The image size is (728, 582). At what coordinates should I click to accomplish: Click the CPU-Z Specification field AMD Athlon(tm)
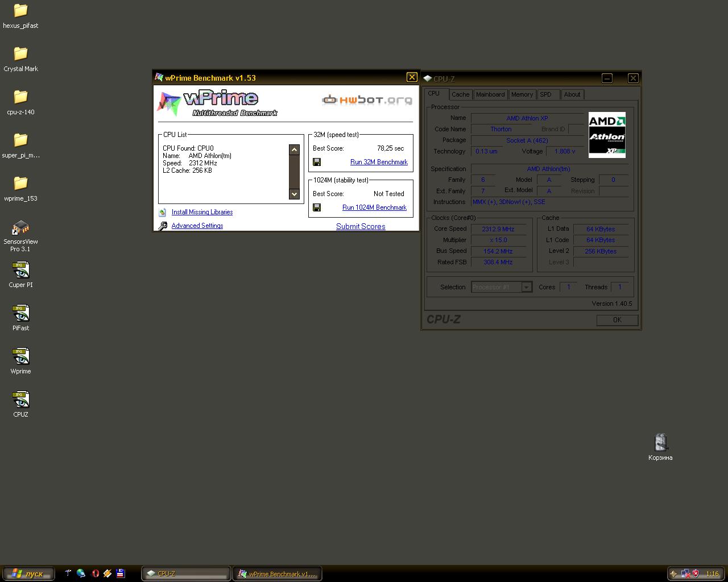(549, 169)
